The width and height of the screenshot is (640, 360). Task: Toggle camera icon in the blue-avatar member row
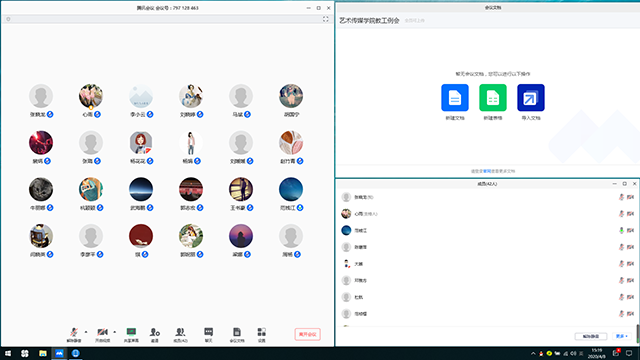(x=630, y=230)
